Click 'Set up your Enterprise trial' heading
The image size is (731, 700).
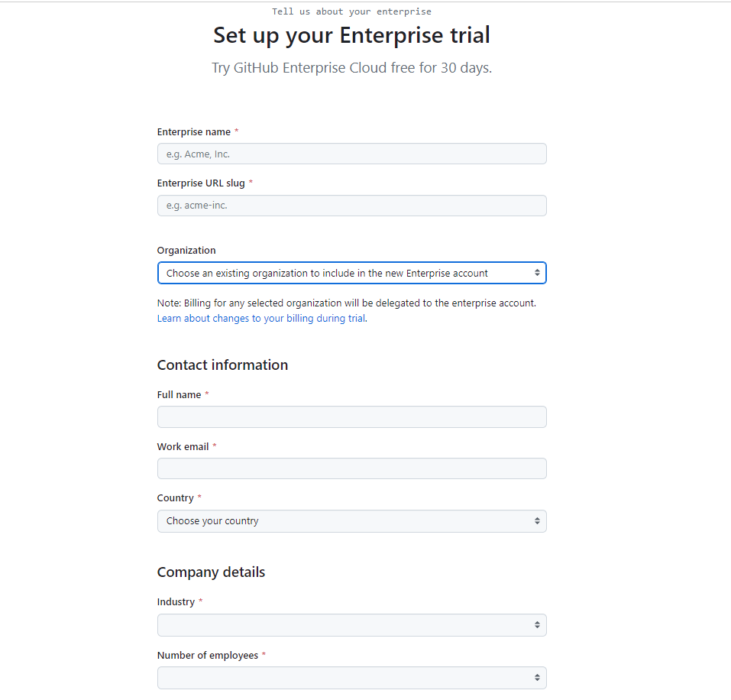351,35
